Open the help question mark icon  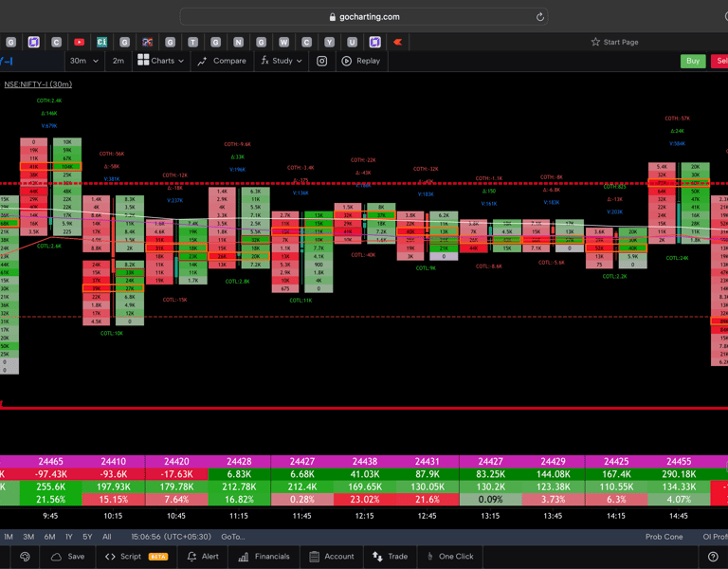(x=713, y=557)
